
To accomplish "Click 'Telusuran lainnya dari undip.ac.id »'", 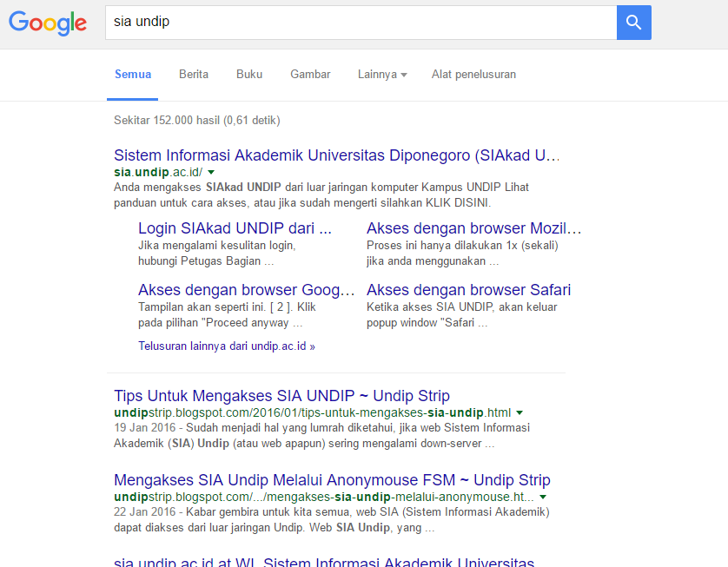I will pos(227,346).
